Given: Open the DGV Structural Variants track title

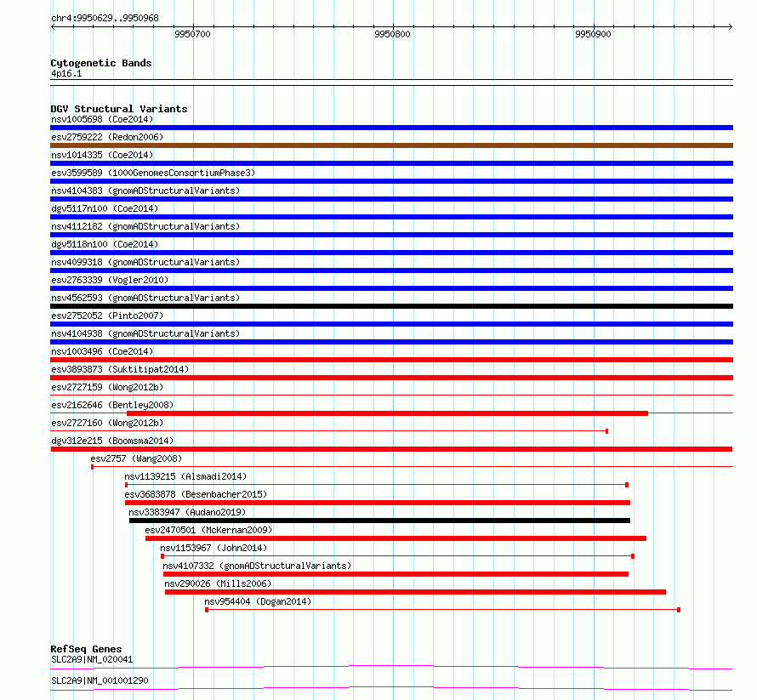Looking at the screenshot, I should (x=119, y=109).
